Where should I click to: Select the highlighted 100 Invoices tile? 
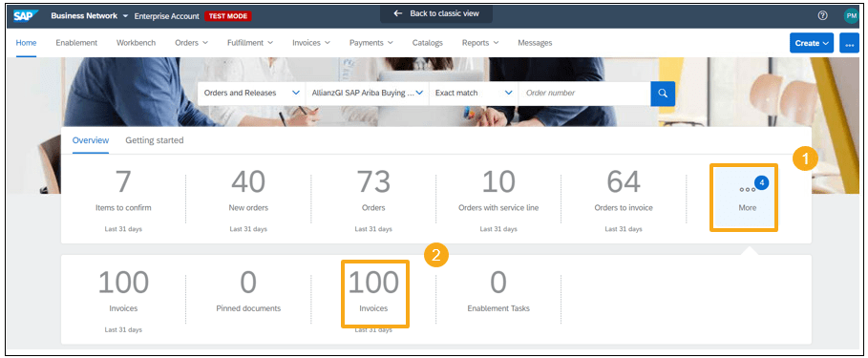click(375, 294)
